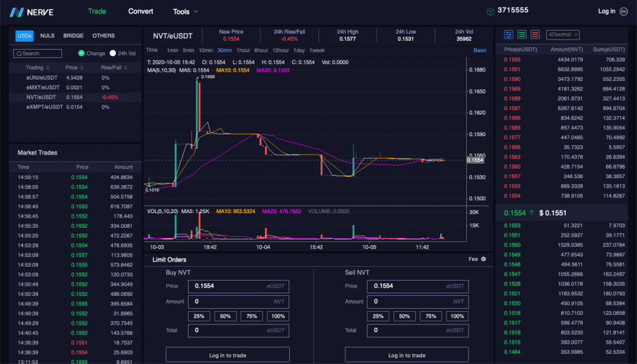637x364 pixels.
Task: Click the Buy NVT Amount field
Action: [x=238, y=302]
